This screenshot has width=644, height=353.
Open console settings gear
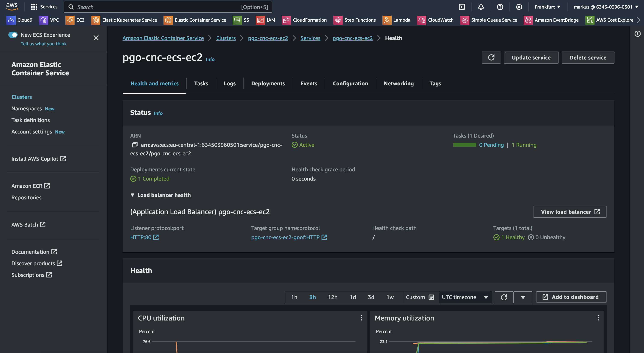pyautogui.click(x=519, y=7)
